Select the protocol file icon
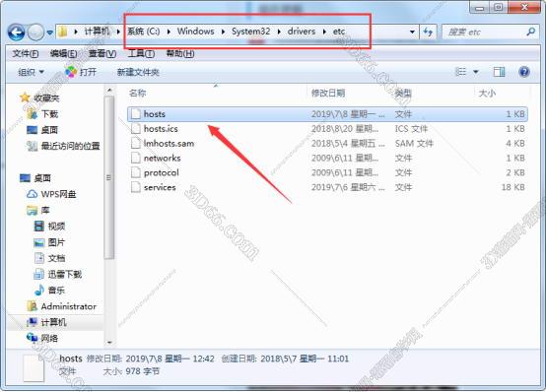This screenshot has width=546, height=392. click(135, 172)
